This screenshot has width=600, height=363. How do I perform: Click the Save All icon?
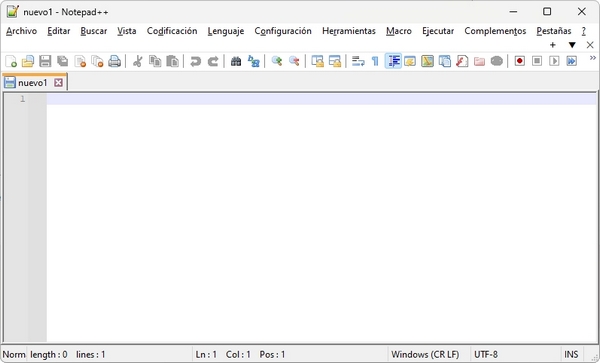coord(63,61)
